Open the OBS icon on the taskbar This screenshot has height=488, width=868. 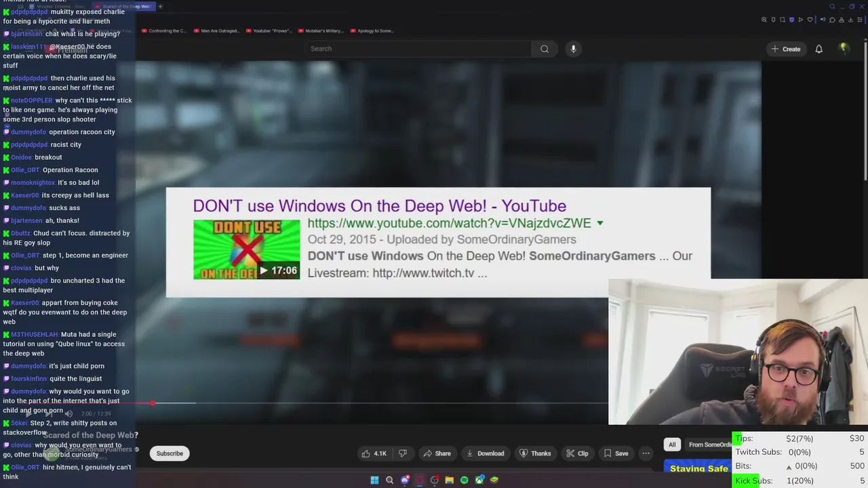tap(435, 480)
